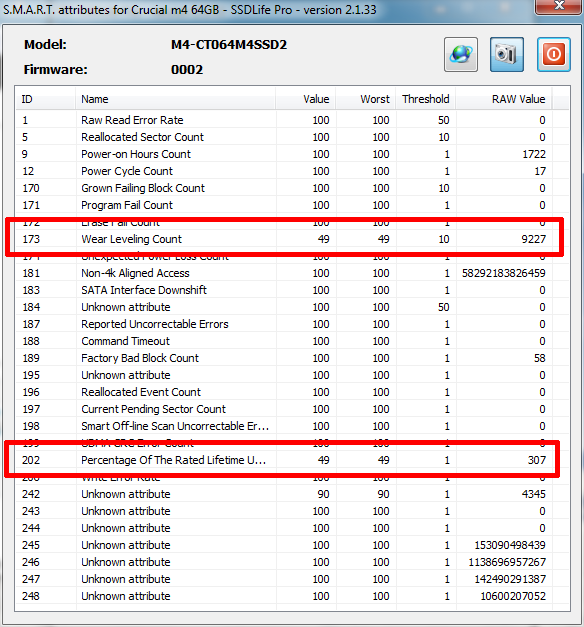The width and height of the screenshot is (584, 627).
Task: Click the RAW value 10600207052
Action: (513, 596)
